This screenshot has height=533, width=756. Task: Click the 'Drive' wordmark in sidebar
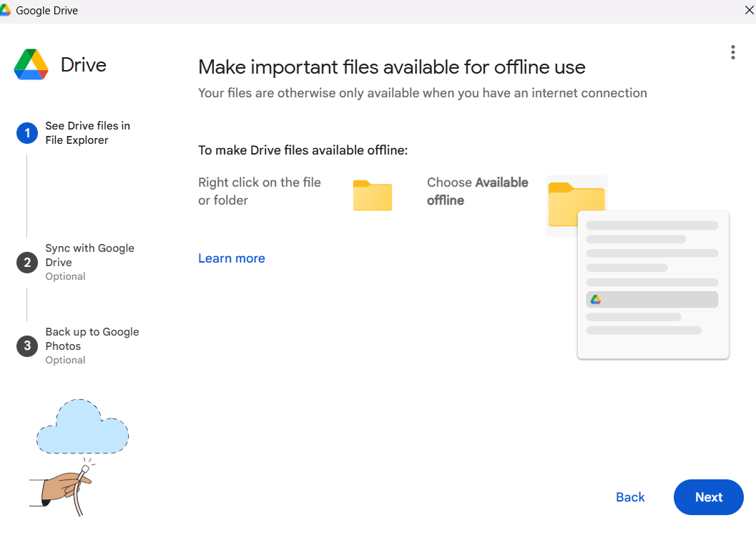click(x=84, y=64)
